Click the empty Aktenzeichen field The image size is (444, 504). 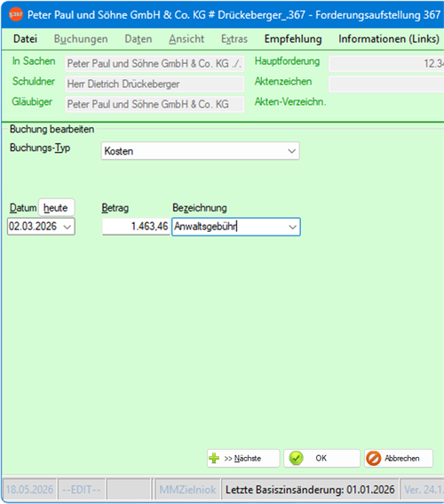pyautogui.click(x=386, y=84)
